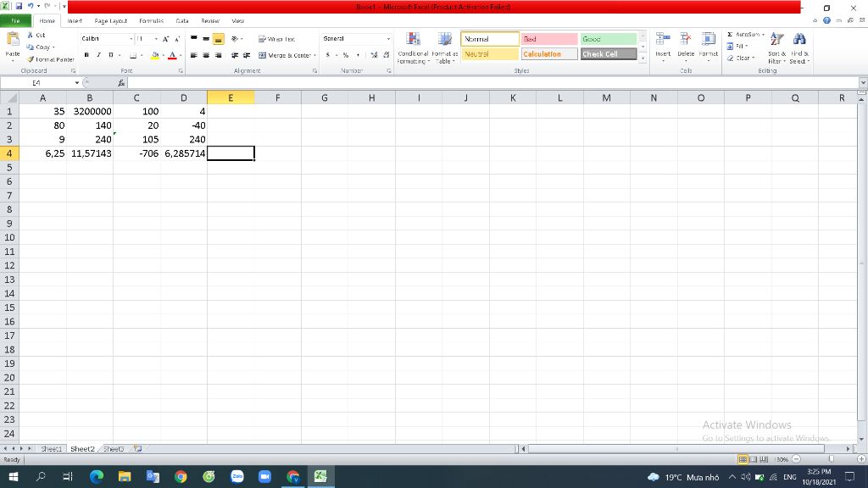Viewport: 868px width, 488px height.
Task: Click the decrease indent icon
Action: (x=235, y=55)
